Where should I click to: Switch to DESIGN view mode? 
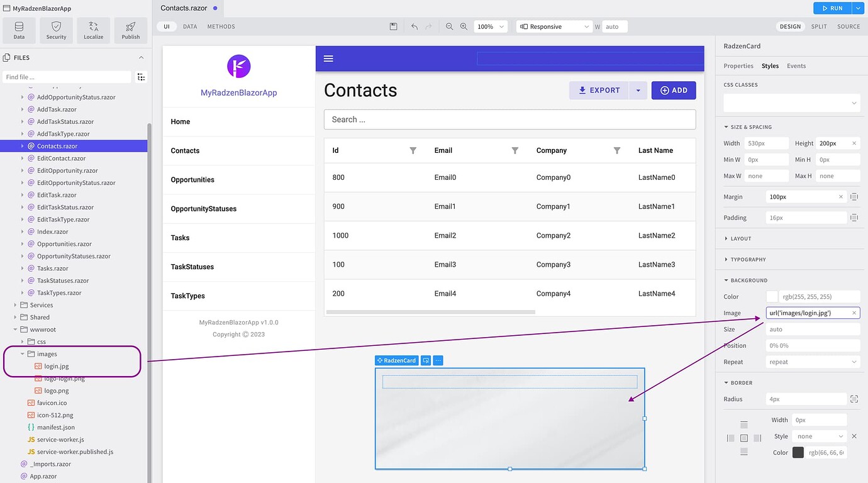point(790,26)
